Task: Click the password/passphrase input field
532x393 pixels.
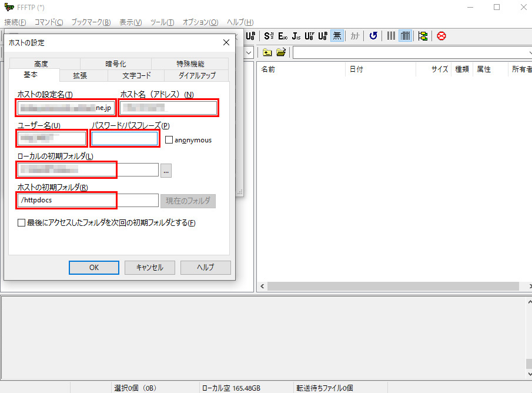Action: (x=125, y=139)
